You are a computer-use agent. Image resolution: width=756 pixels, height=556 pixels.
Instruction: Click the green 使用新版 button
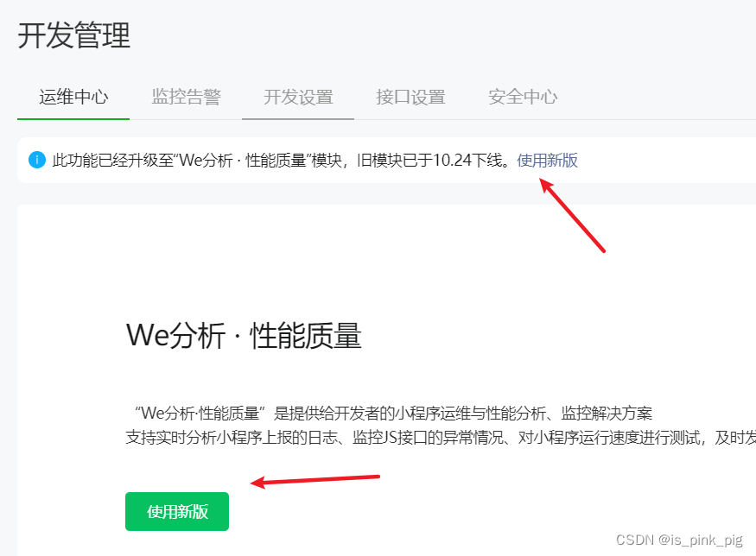(177, 511)
